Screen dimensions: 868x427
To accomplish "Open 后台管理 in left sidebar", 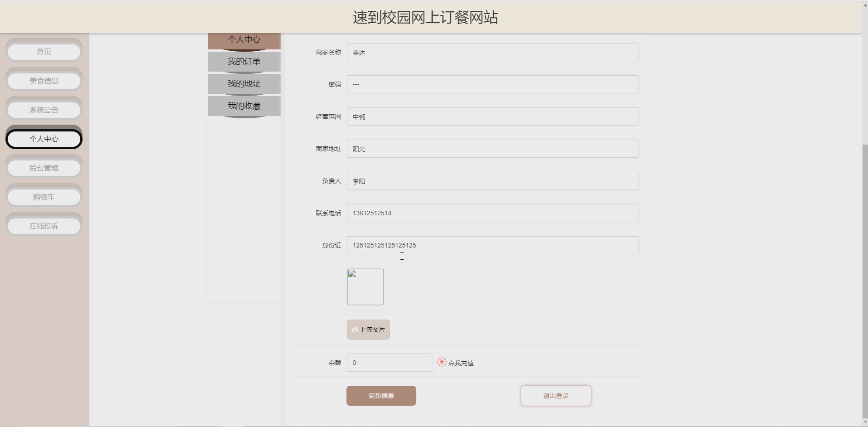I will (44, 168).
